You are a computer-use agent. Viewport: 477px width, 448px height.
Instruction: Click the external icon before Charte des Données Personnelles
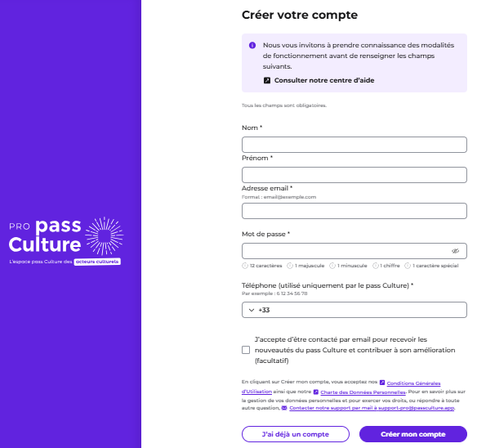pos(316,392)
